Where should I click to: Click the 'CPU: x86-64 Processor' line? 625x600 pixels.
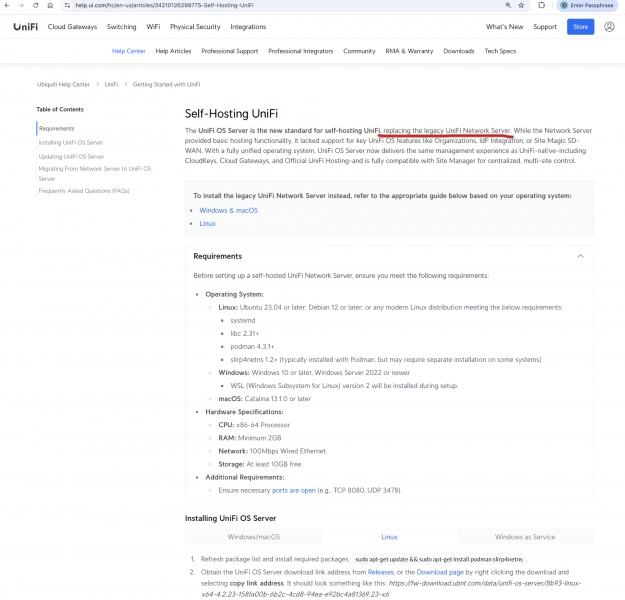[x=254, y=425]
